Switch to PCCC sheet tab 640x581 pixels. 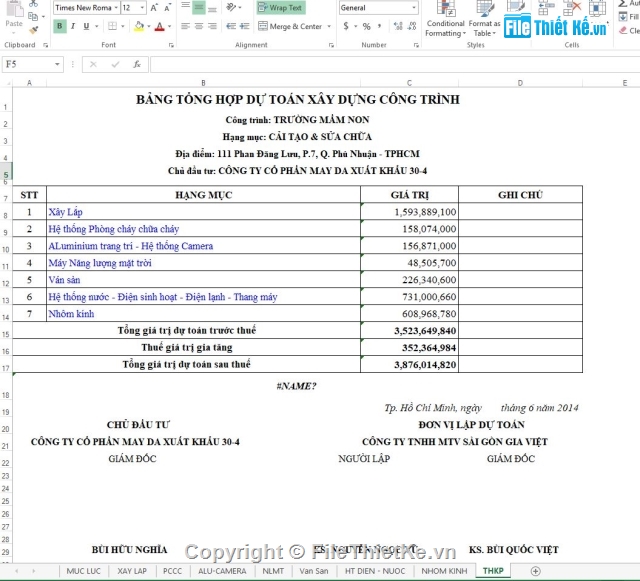point(172,571)
